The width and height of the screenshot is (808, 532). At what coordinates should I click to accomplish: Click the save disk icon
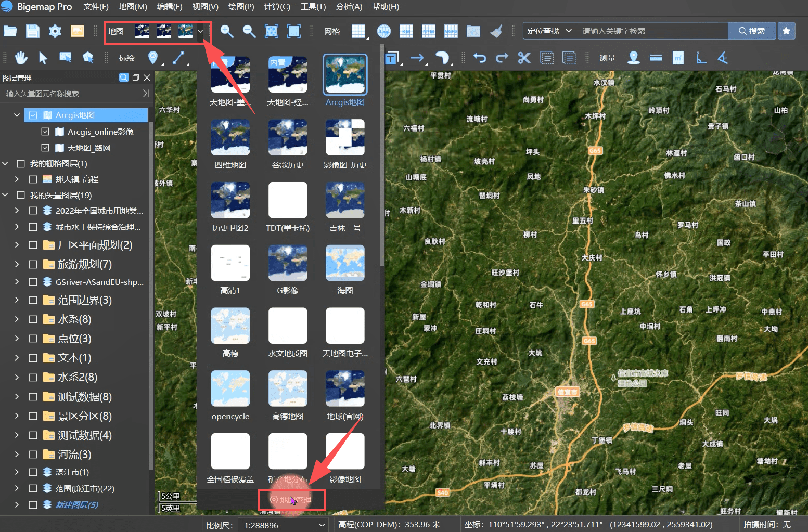[33, 31]
